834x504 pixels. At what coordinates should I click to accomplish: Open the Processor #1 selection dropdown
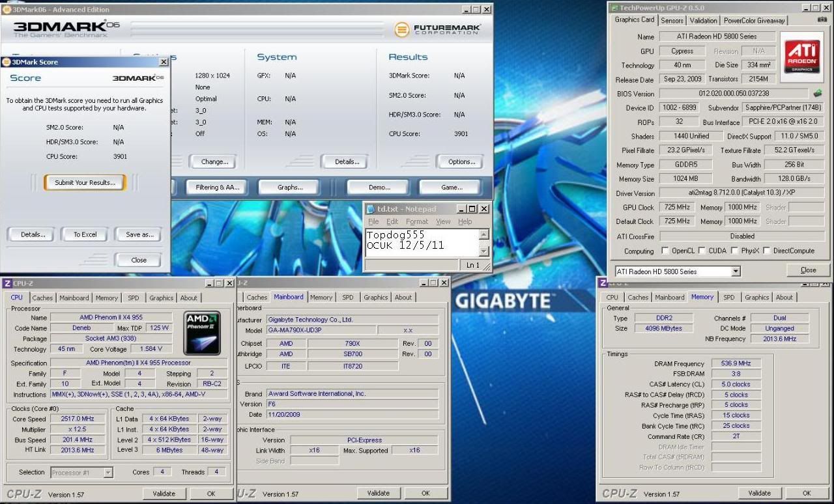tap(108, 473)
